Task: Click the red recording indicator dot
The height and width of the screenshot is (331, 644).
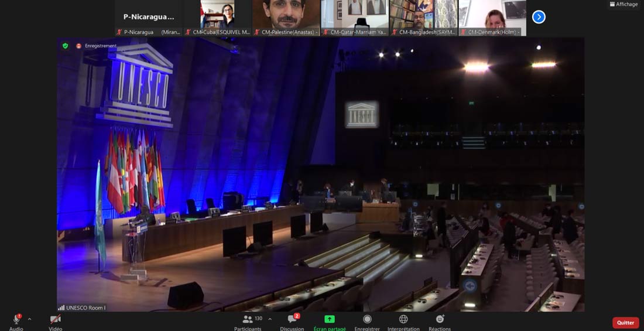Action: [78, 46]
